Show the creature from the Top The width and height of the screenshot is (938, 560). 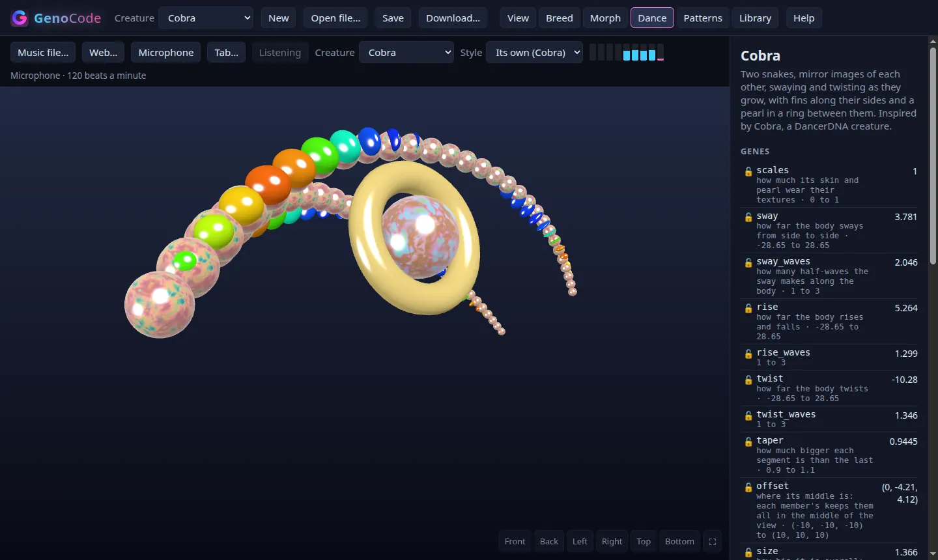[x=644, y=542]
